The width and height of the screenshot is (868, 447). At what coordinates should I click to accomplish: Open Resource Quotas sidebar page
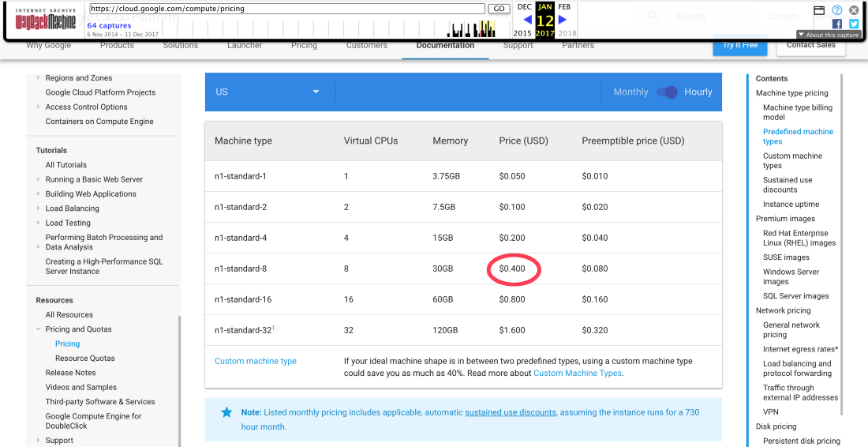[85, 359]
